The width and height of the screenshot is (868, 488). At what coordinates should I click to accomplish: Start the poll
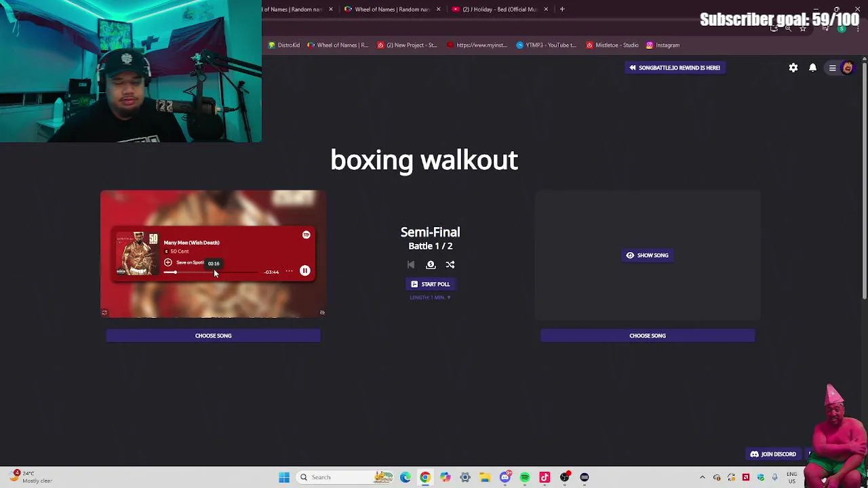point(430,284)
